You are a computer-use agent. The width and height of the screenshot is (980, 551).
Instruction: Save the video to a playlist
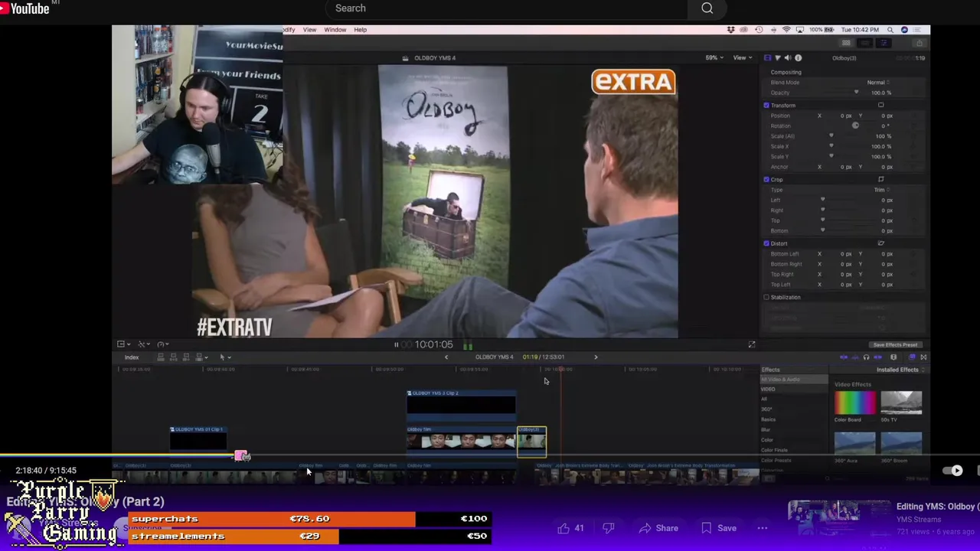point(719,528)
